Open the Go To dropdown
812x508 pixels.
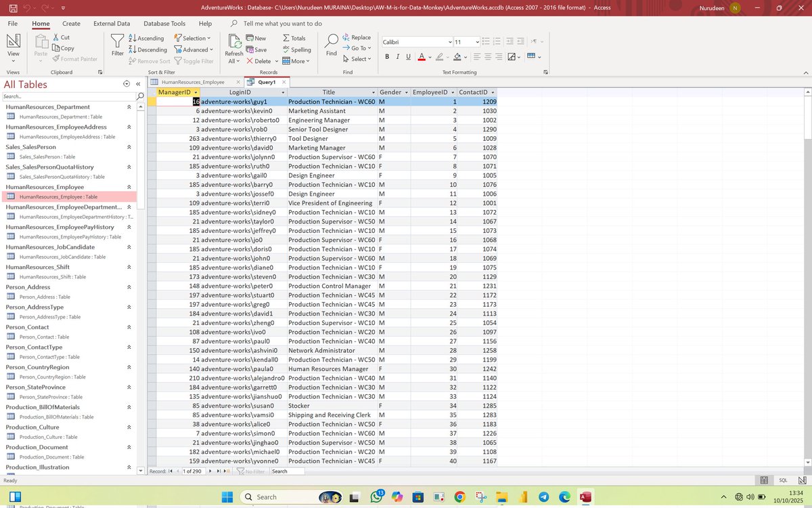tap(357, 48)
